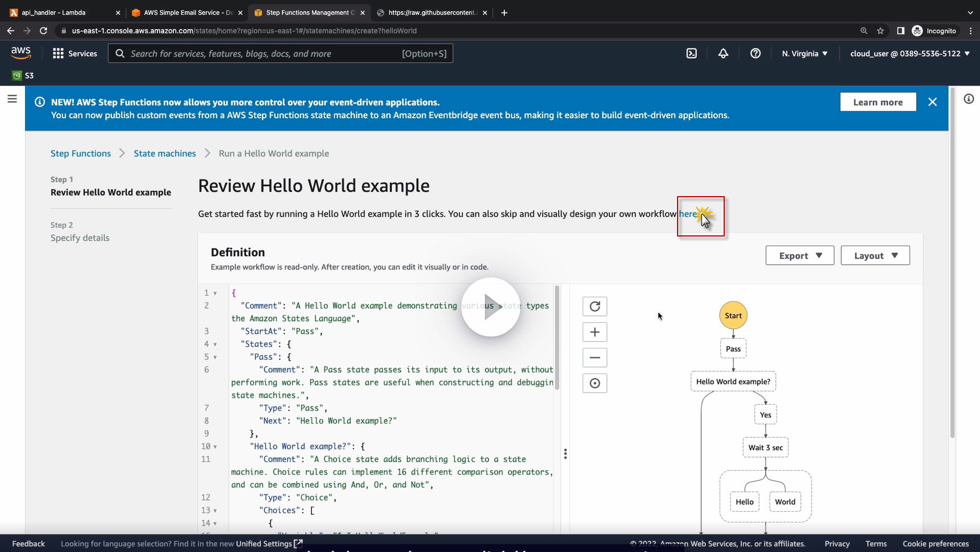The width and height of the screenshot is (980, 552).
Task: Open the help question mark icon
Action: point(755,53)
